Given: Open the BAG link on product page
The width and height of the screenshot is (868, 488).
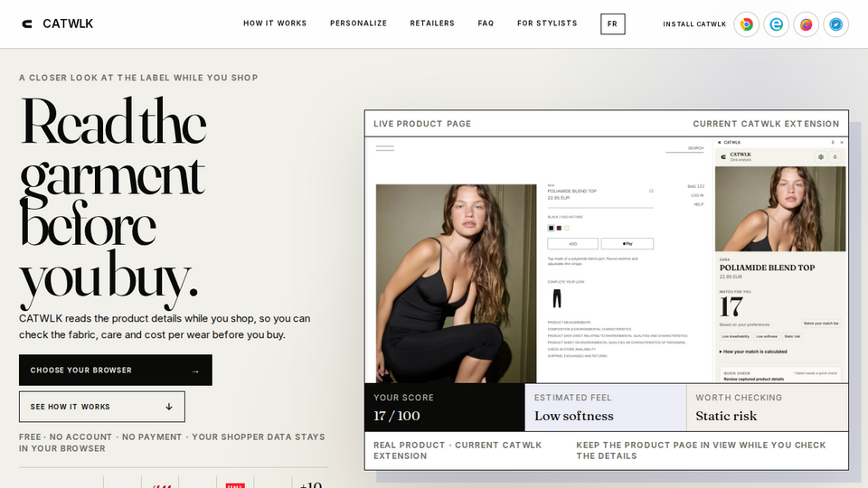Looking at the screenshot, I should click(x=696, y=186).
